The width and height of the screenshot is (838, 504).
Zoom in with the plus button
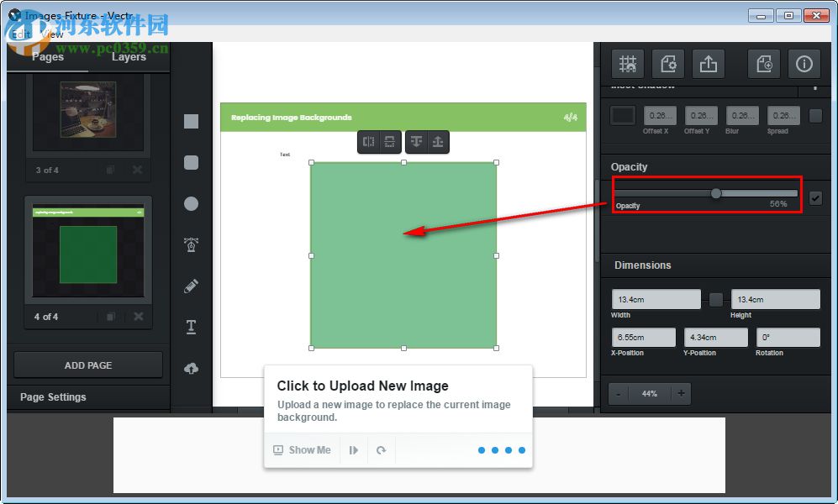point(681,393)
